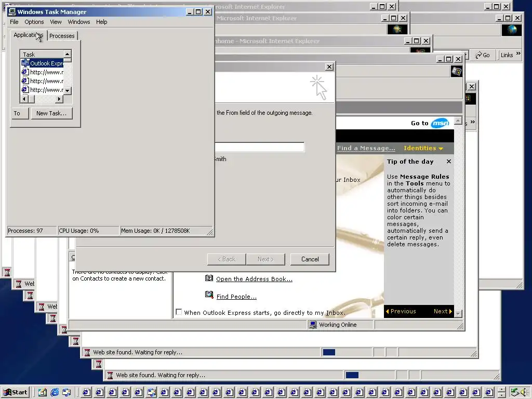The height and width of the screenshot is (399, 532).
Task: Click the Cancel button in the wizard
Action: (310, 259)
